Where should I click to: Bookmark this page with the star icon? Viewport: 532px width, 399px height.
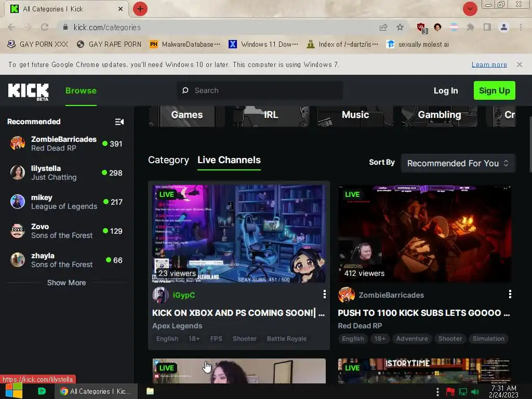point(400,27)
